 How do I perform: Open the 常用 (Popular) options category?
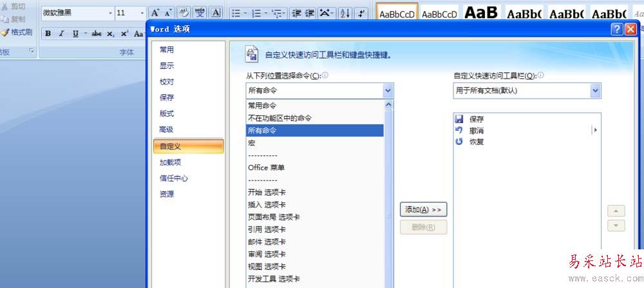[167, 50]
